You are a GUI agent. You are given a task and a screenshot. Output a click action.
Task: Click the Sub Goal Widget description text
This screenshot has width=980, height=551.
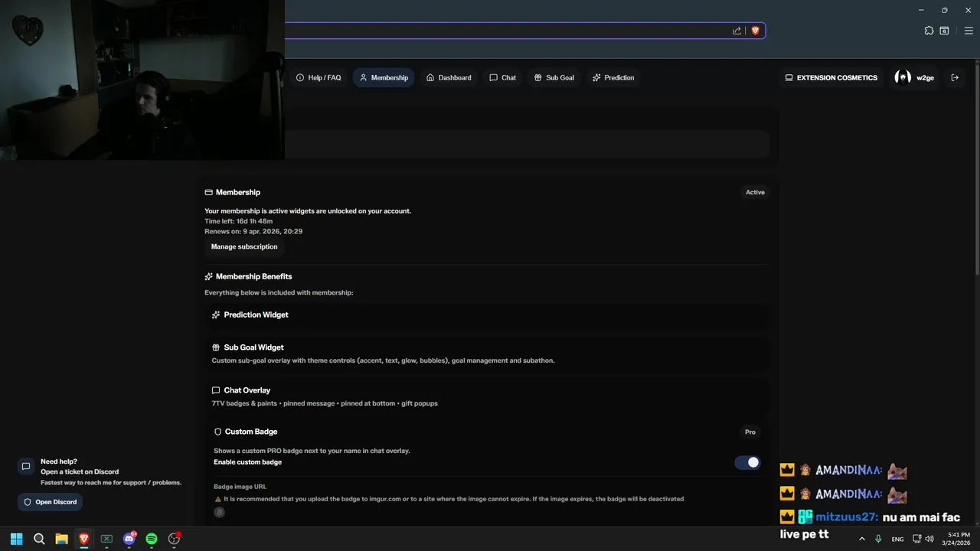[383, 360]
